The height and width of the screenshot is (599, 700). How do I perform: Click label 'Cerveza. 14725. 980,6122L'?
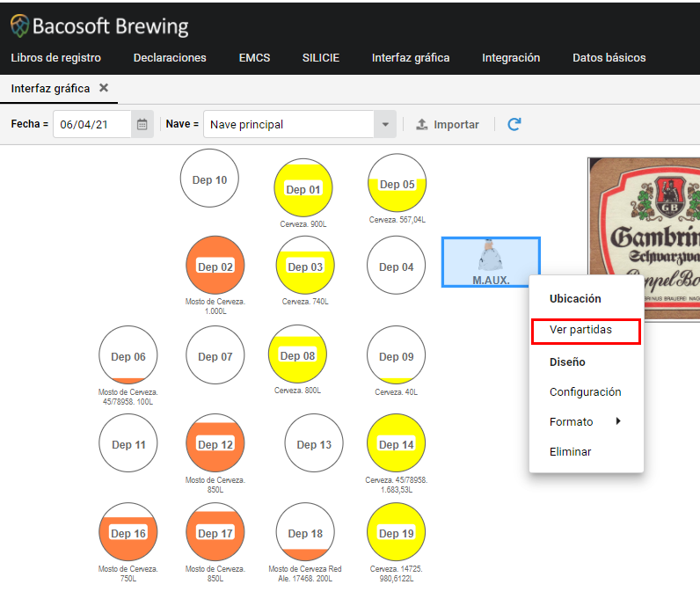(x=397, y=573)
